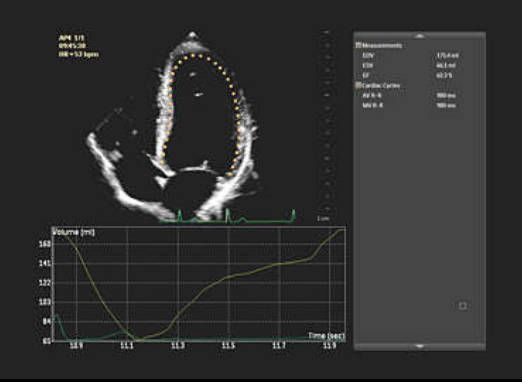This screenshot has height=382, width=522.
Task: Collapse the Cardiac Cycles section expander
Action: click(358, 85)
